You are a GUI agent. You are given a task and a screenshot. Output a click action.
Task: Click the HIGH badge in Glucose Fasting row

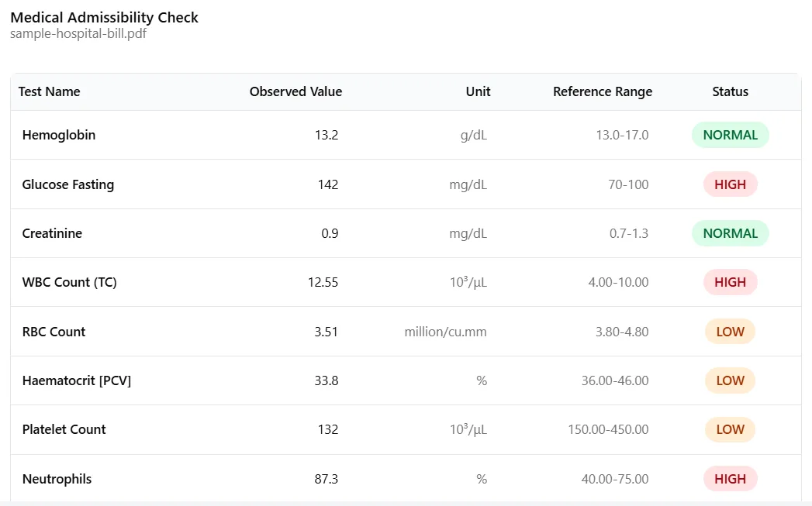[x=730, y=184]
